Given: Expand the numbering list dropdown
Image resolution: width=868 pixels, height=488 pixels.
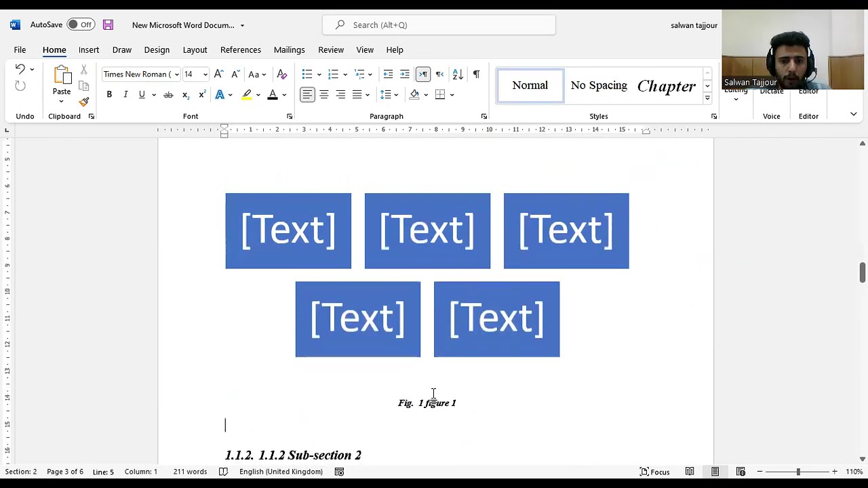Looking at the screenshot, I should click(x=344, y=75).
